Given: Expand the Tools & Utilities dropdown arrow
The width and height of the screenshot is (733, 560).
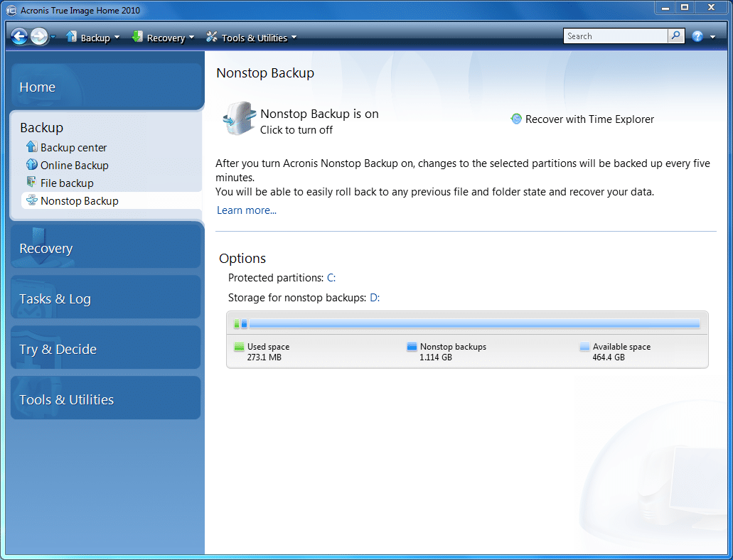Looking at the screenshot, I should pyautogui.click(x=294, y=38).
